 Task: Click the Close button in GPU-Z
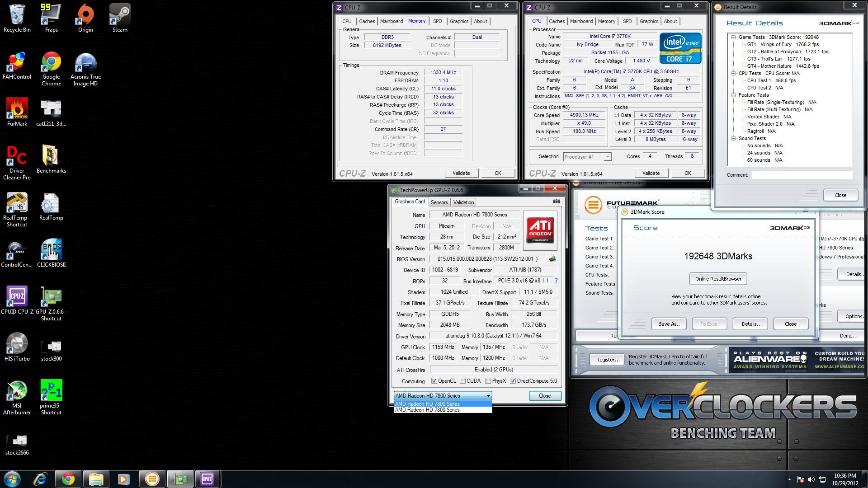(545, 396)
